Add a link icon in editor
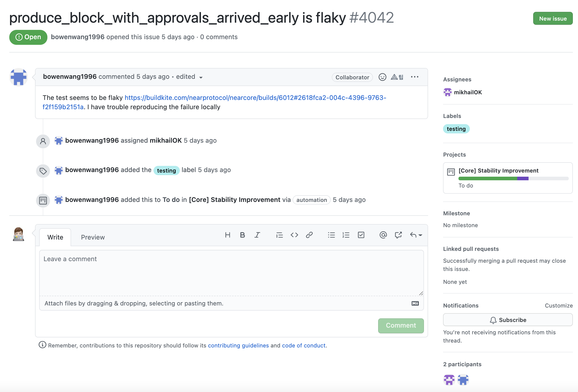 pos(309,235)
